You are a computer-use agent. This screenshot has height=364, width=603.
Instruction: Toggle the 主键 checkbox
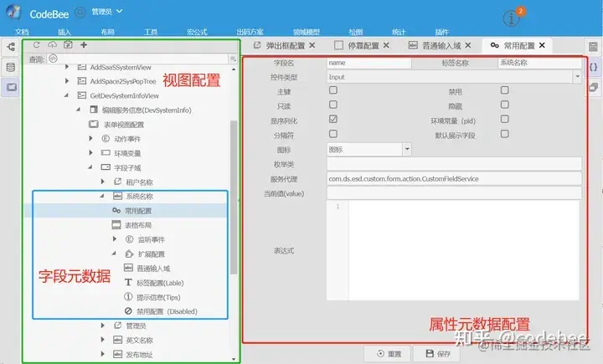(333, 90)
